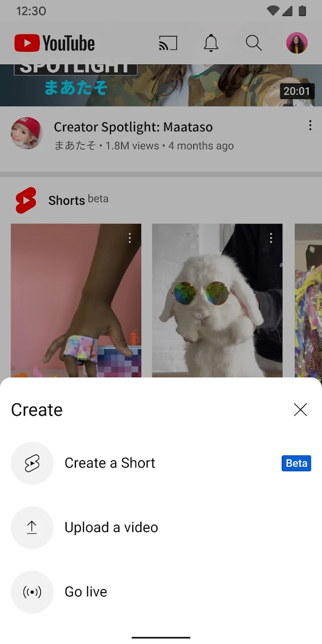The width and height of the screenshot is (322, 644).
Task: Open three-dot menu on rabbit Short
Action: point(271,238)
